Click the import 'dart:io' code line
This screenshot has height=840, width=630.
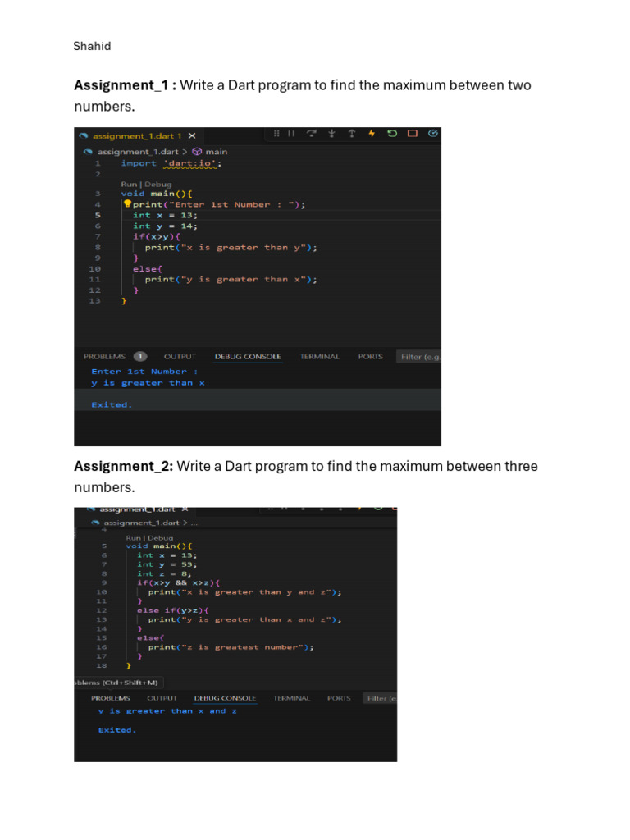(171, 163)
